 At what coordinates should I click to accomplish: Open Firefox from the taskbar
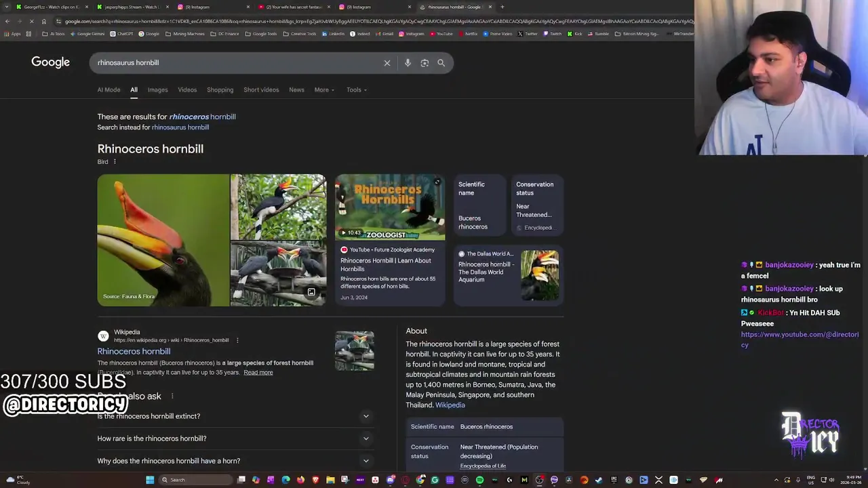coord(300,480)
